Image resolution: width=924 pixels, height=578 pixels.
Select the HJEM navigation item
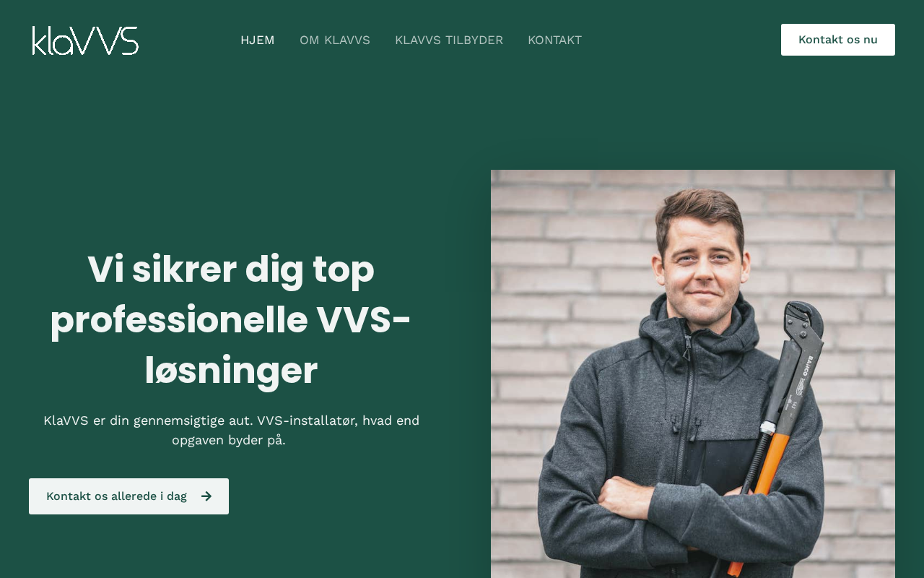tap(257, 40)
